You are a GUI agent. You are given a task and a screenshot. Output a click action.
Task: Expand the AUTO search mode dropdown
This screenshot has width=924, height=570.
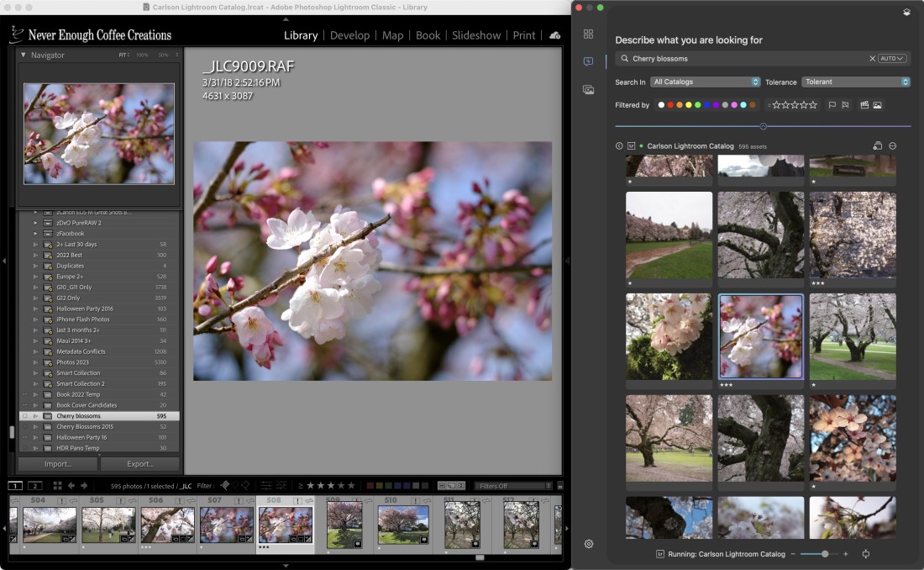(892, 59)
